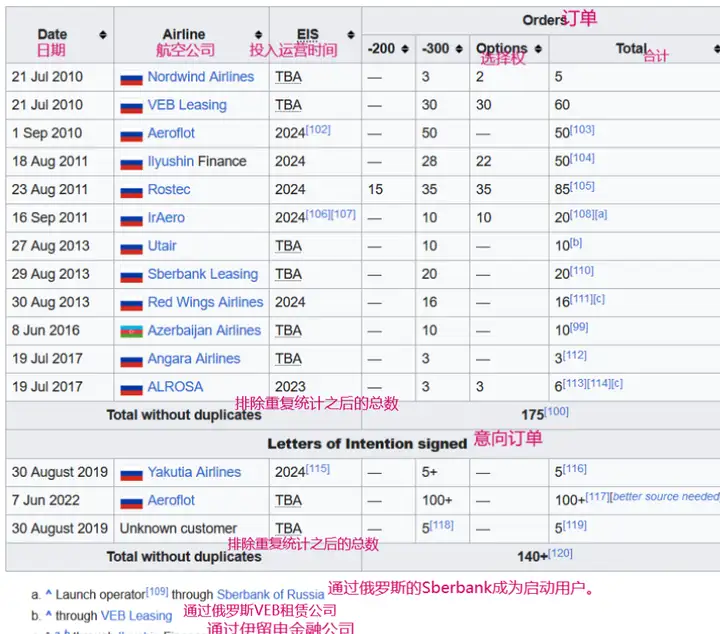Open citation [120] beside 140+ total
This screenshot has width=720, height=634.
point(560,553)
